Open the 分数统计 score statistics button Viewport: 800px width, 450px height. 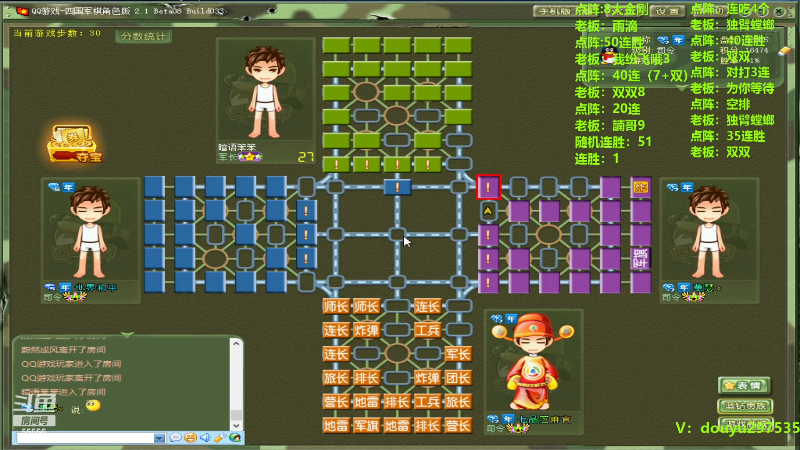tap(143, 36)
